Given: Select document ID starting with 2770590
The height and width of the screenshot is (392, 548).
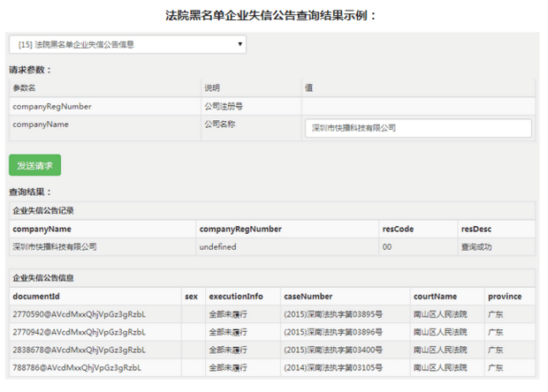Looking at the screenshot, I should [x=79, y=313].
